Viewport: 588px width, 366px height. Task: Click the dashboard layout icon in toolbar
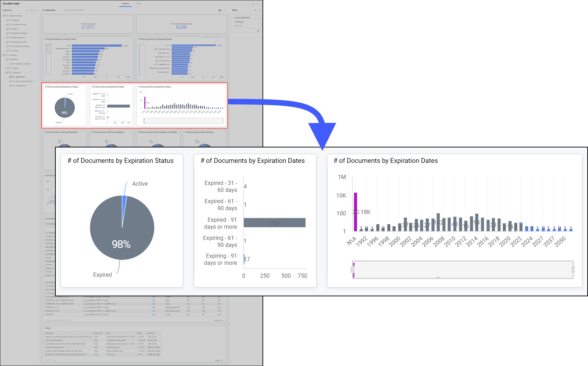coord(220,10)
